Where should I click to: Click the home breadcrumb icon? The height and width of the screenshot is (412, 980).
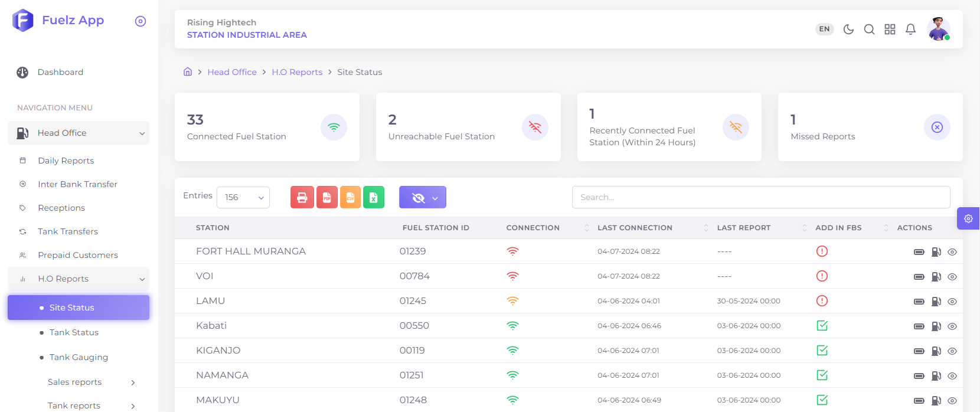[x=188, y=71]
